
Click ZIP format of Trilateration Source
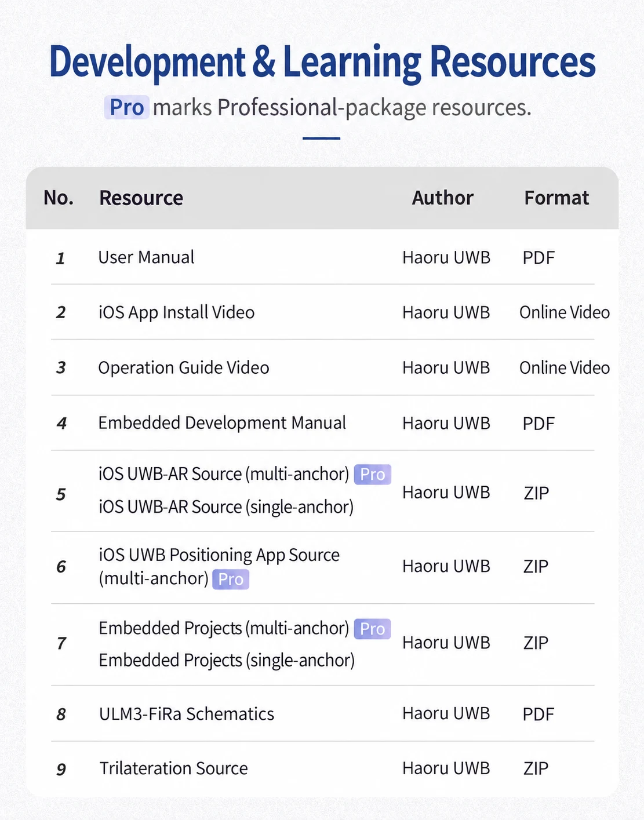(536, 768)
